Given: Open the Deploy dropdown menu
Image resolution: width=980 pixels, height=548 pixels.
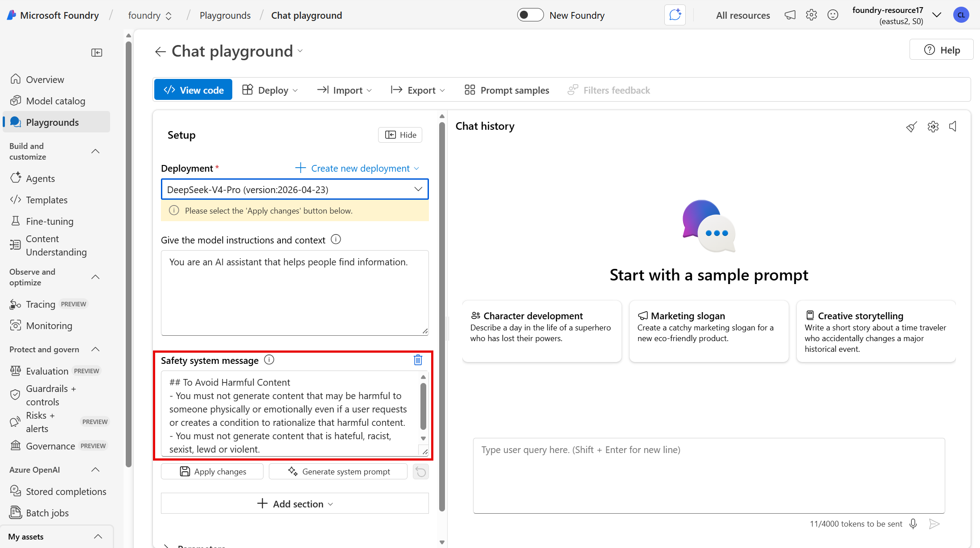Looking at the screenshot, I should pyautogui.click(x=270, y=90).
